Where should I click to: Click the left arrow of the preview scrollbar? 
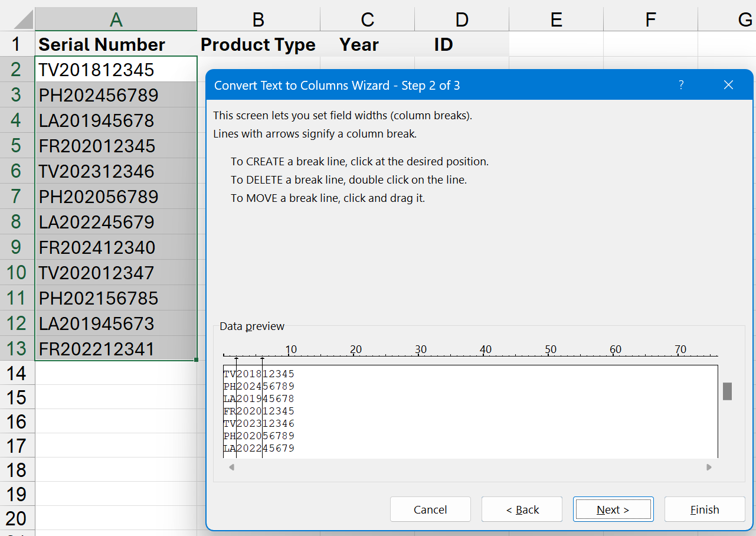click(231, 467)
